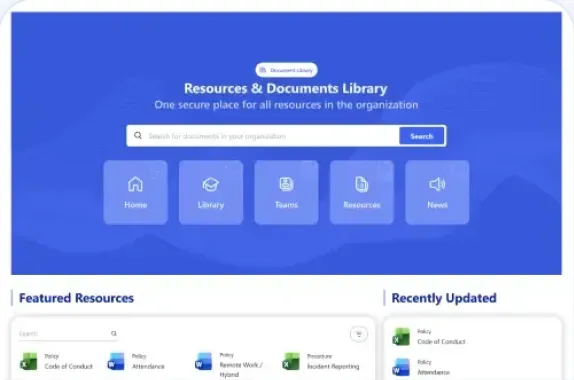This screenshot has width=574, height=380.
Task: Click the Resources & Documents Library title
Action: point(286,89)
